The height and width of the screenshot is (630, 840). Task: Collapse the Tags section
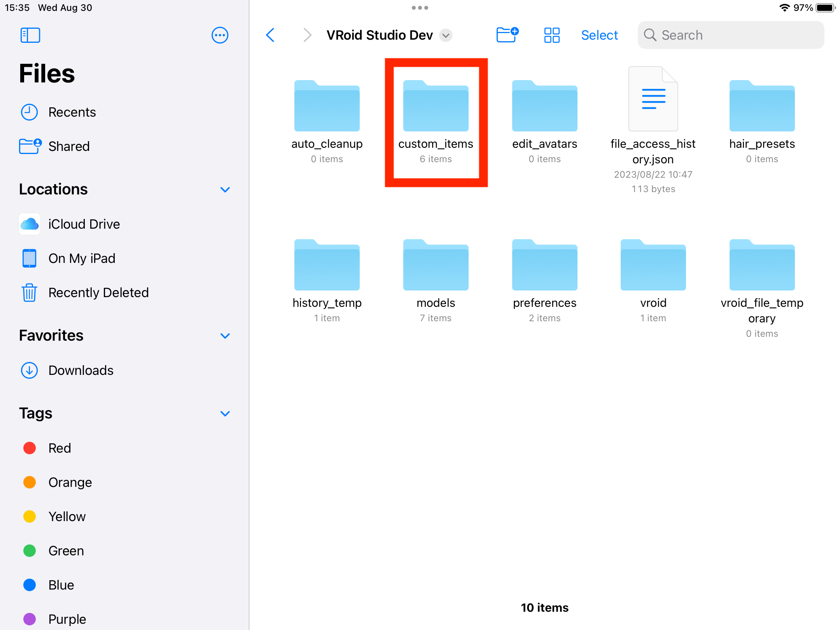[225, 413]
